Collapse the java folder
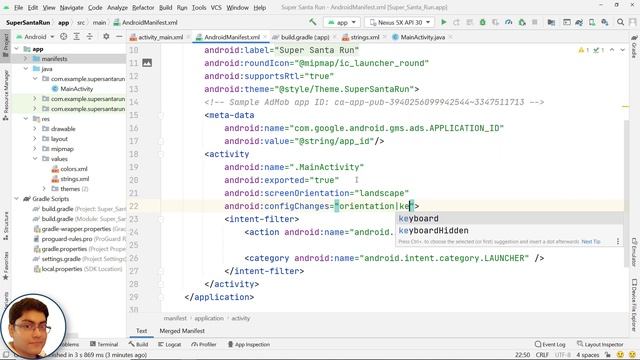 [x=26, y=69]
